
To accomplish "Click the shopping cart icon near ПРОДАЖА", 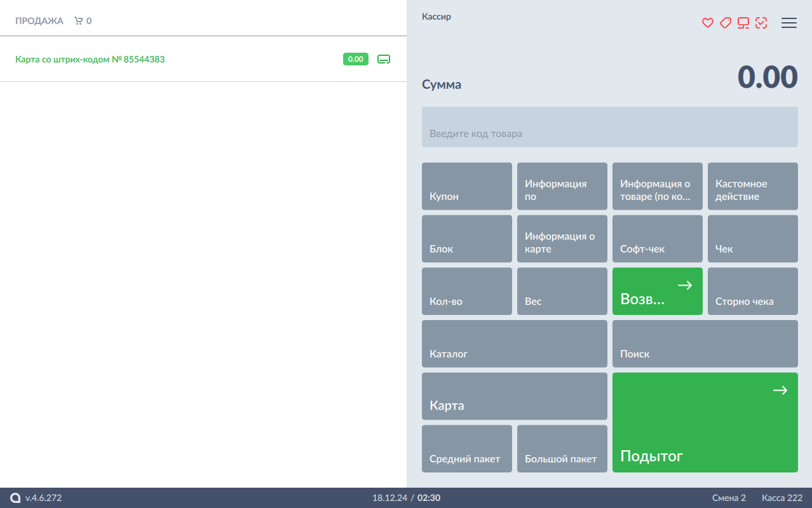I will 79,21.
